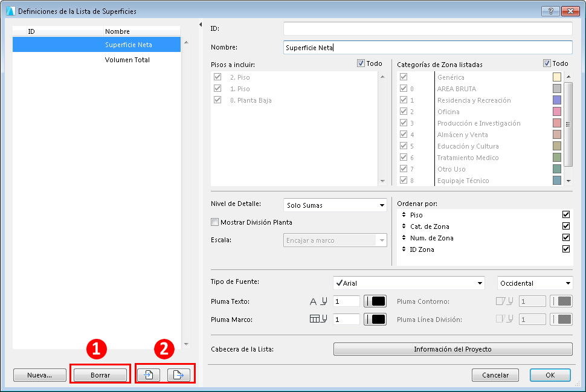Click the Nueva... button
Viewport: 586px width, 392px height.
point(40,375)
